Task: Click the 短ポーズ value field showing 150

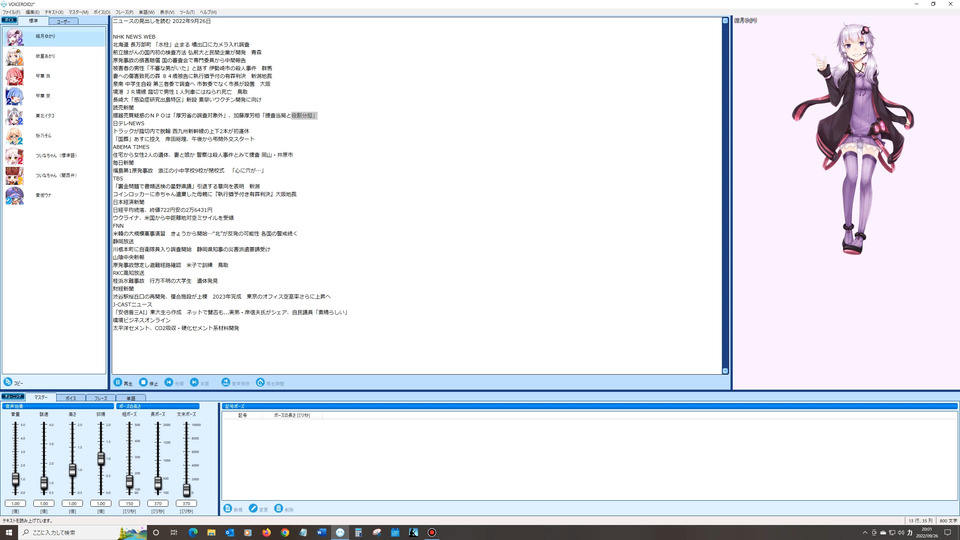Action: [129, 503]
